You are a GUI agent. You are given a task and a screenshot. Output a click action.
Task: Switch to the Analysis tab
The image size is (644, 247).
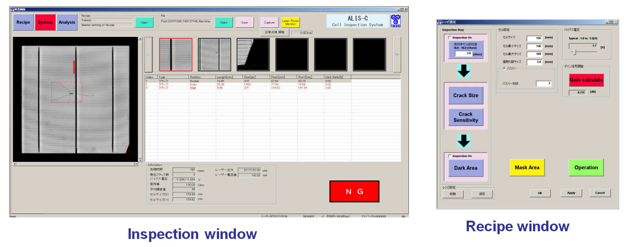point(67,22)
